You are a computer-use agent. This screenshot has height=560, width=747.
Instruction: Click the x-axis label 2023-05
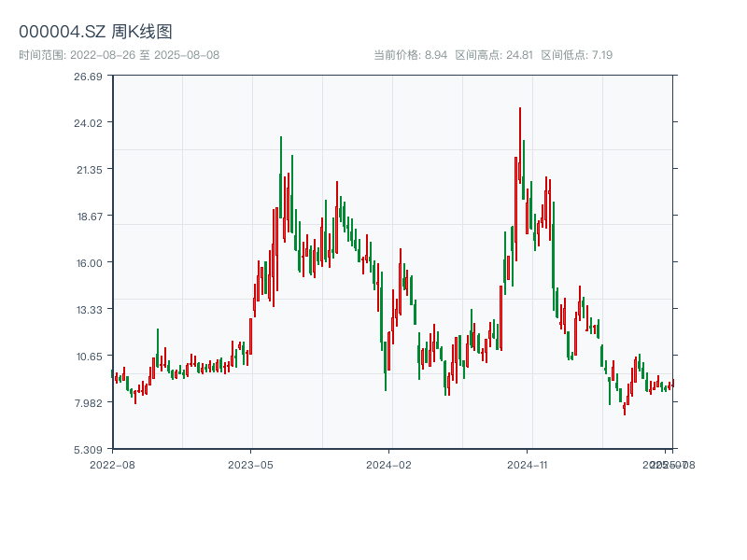tap(250, 465)
